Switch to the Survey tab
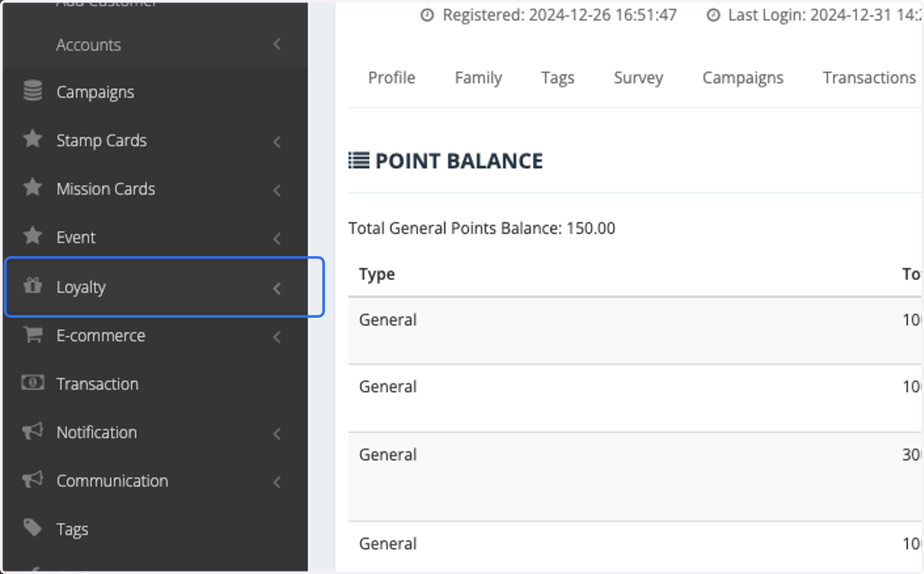This screenshot has height=574, width=924. [x=638, y=78]
